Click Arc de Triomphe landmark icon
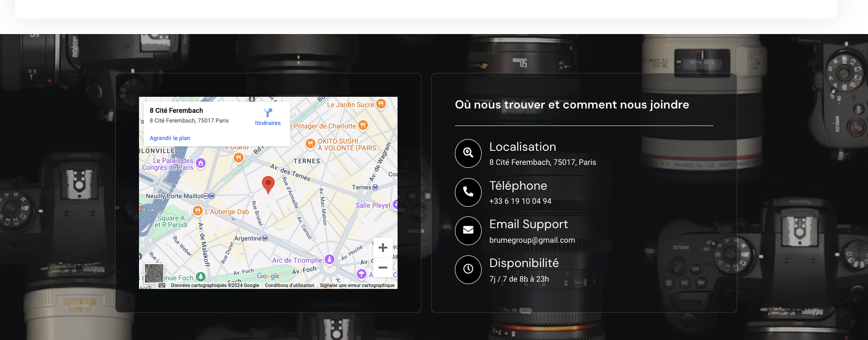The image size is (868, 340). [x=330, y=260]
